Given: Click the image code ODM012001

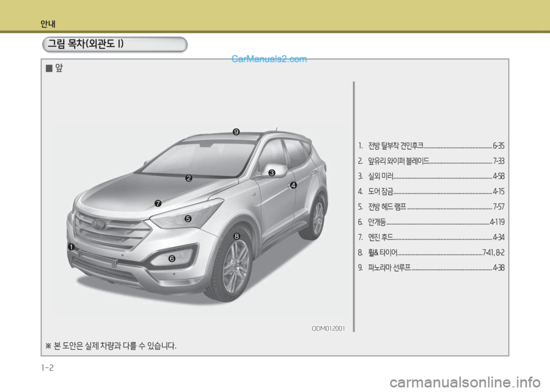Looking at the screenshot, I should pos(328,328).
